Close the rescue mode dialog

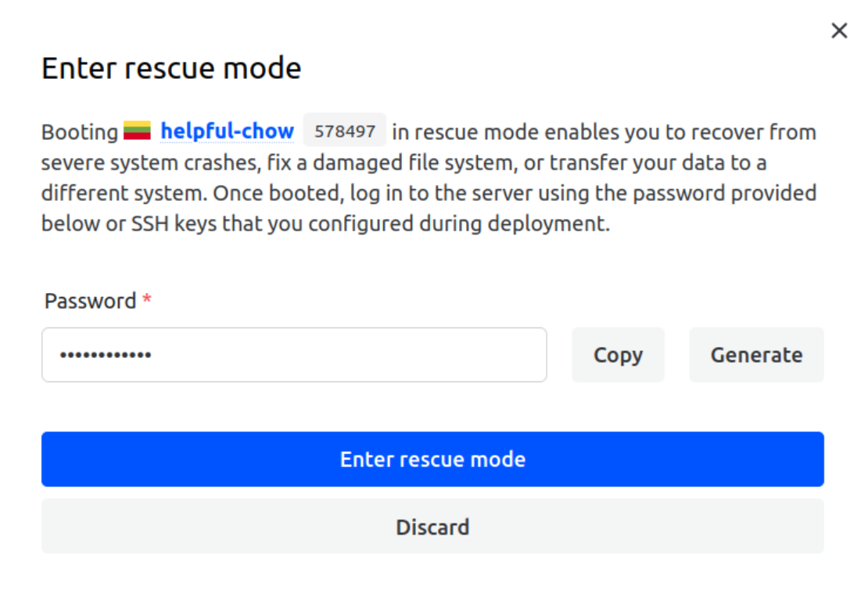click(839, 31)
